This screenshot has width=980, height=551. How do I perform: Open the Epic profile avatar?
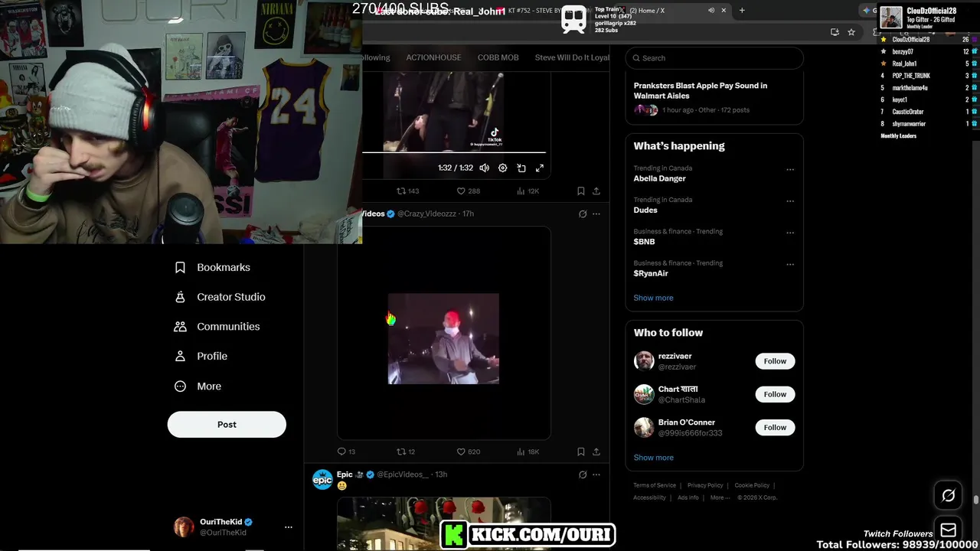[x=322, y=479]
